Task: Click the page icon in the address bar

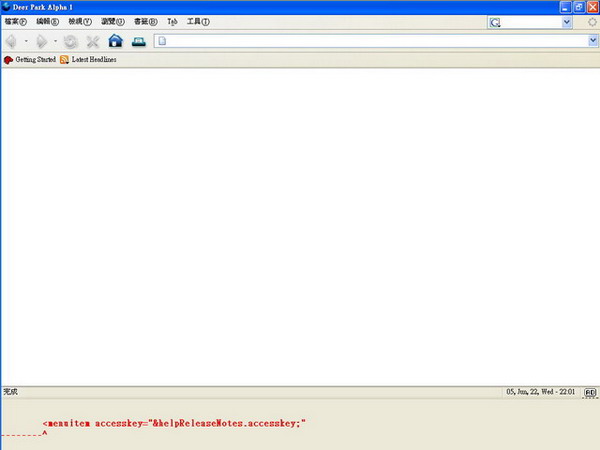Action: click(x=162, y=41)
